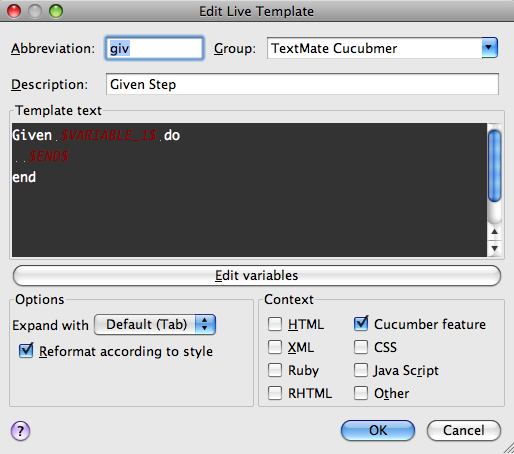Image resolution: width=514 pixels, height=454 pixels.
Task: Click the template text vertical scrollbar thumb
Action: point(495,166)
